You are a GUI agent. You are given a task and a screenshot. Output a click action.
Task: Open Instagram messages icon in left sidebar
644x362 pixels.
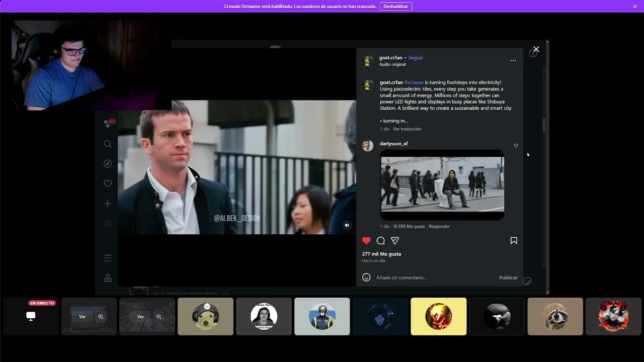pyautogui.click(x=108, y=123)
